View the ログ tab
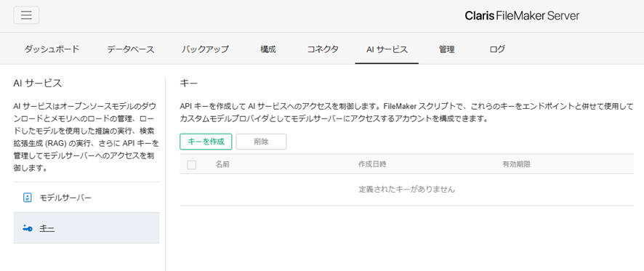The height and width of the screenshot is (271, 644). point(497,49)
